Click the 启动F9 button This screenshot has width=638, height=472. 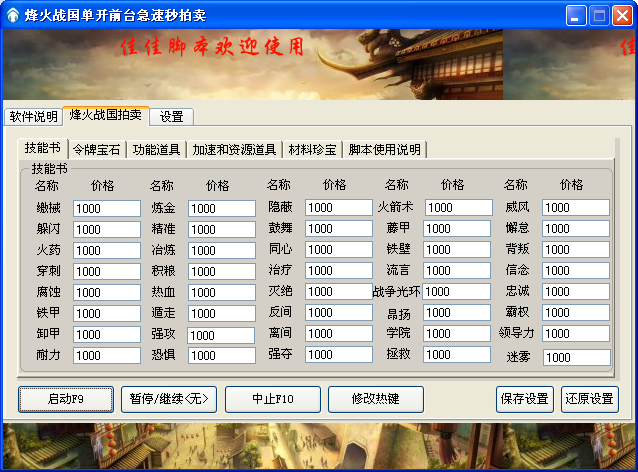[66, 399]
